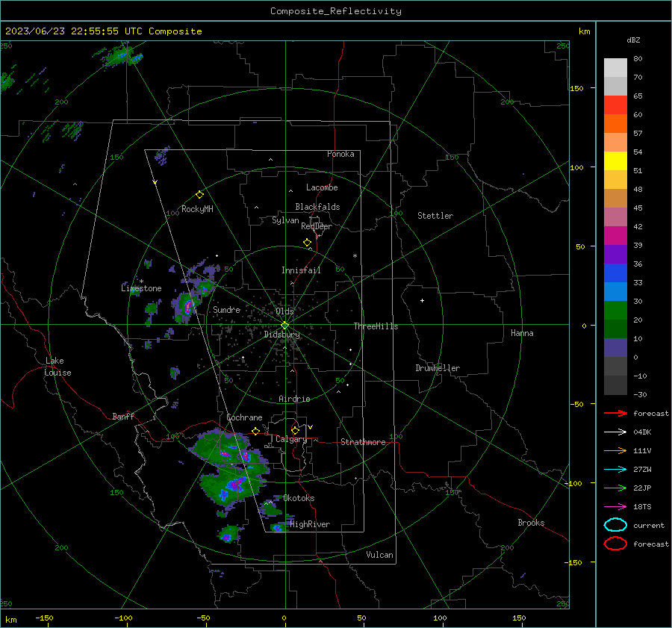Click the -150 tick on the bottom km axis
The image size is (672, 628).
[x=44, y=618]
